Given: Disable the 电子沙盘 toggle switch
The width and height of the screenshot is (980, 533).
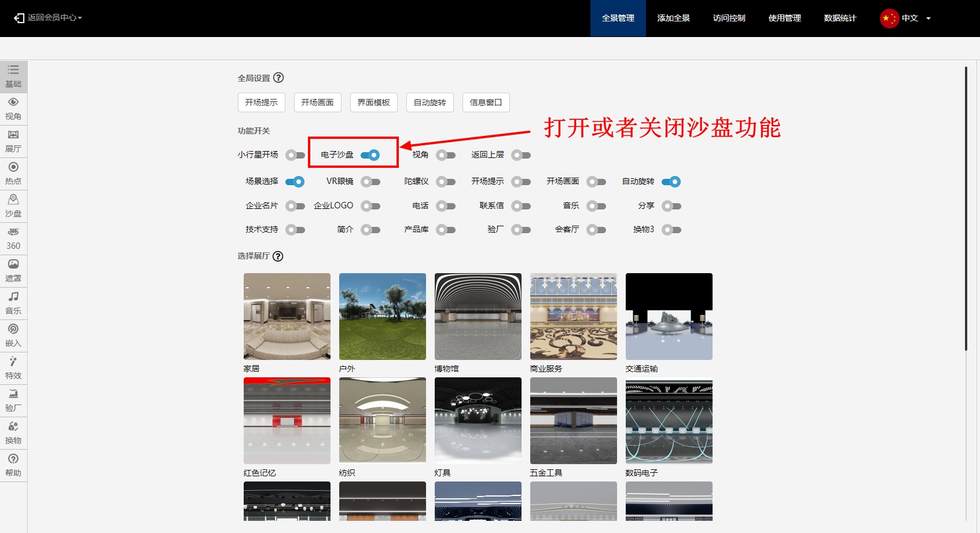Looking at the screenshot, I should [x=370, y=155].
